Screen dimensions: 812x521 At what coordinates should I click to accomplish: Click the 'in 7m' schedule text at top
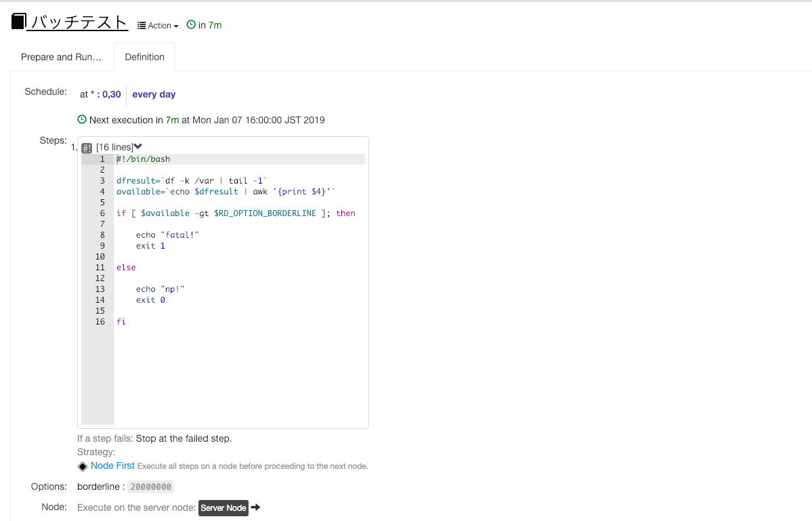210,25
